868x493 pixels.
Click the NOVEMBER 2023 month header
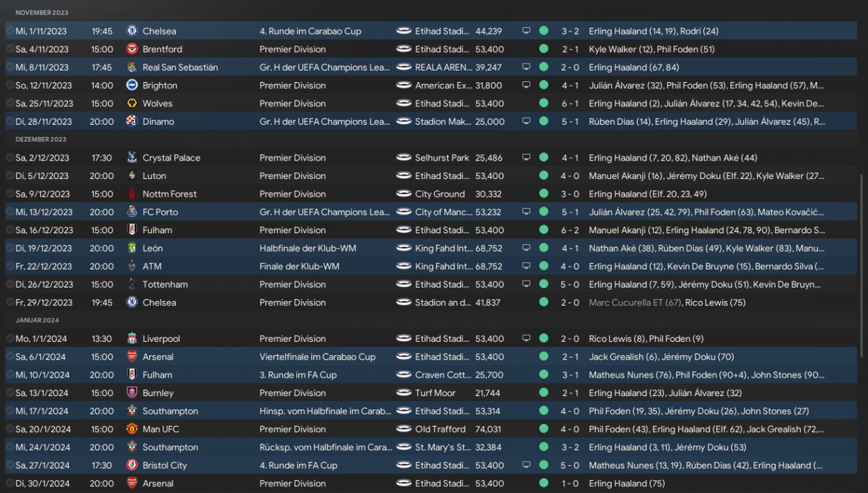(41, 13)
